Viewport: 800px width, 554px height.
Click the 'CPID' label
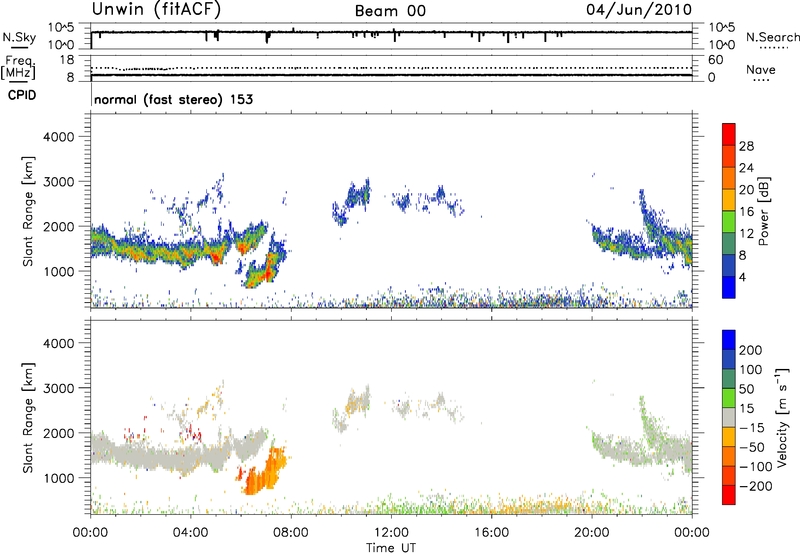[x=22, y=95]
